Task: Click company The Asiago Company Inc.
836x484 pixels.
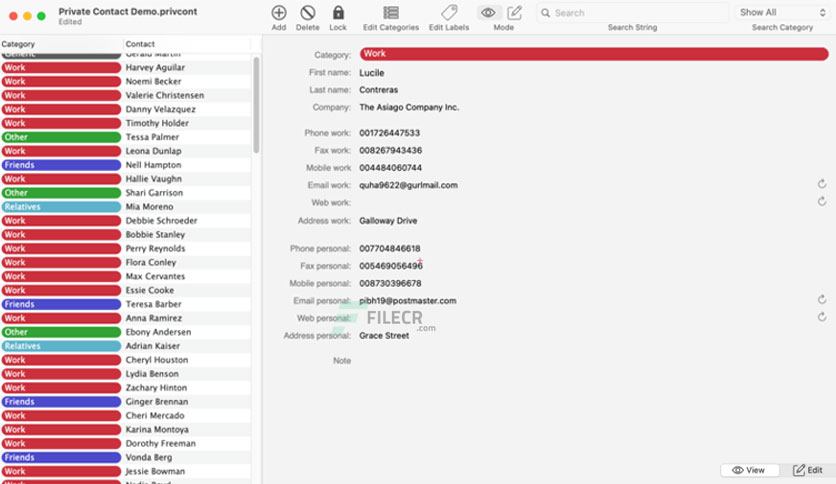Action: pos(409,107)
